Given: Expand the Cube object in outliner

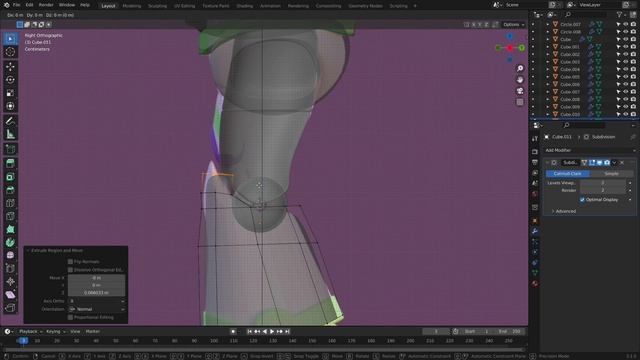Looking at the screenshot, I should (x=548, y=39).
